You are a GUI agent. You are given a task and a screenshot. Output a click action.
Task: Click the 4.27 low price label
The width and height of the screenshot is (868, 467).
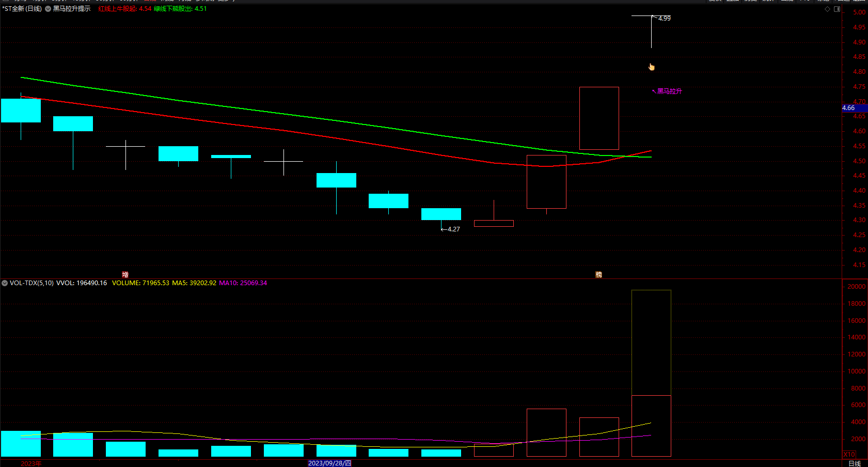[x=454, y=229]
